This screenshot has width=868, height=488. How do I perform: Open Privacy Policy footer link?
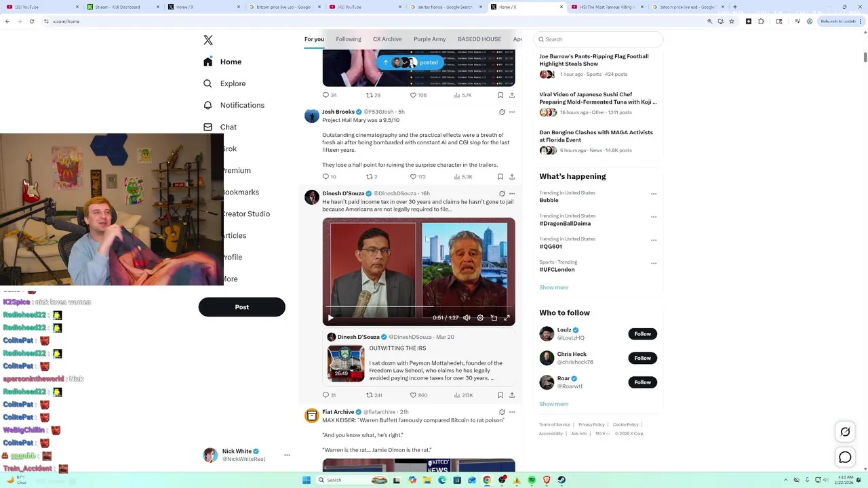click(591, 425)
